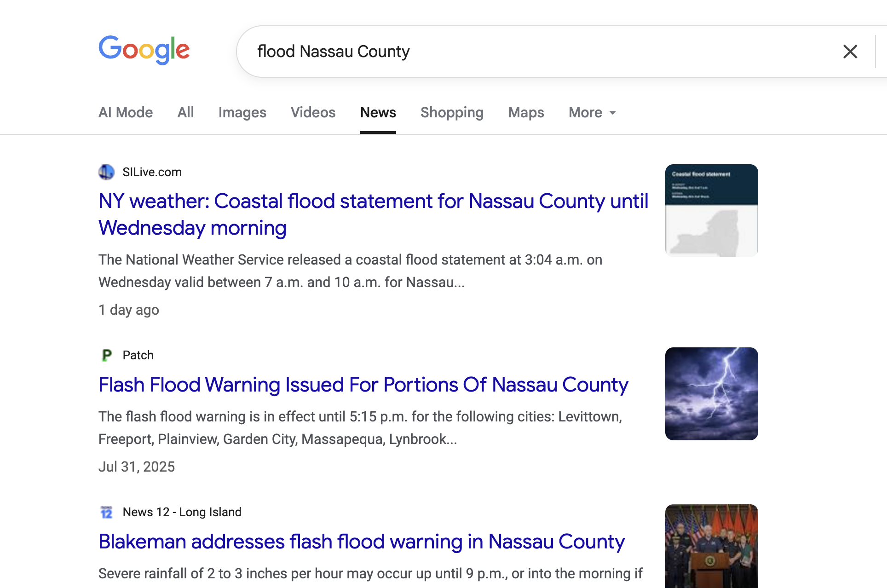Open the Images tab
This screenshot has height=588, width=887.
[242, 113]
